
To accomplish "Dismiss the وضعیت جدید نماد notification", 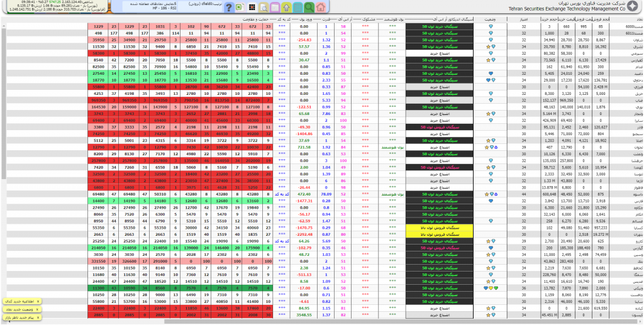I will [x=38, y=309].
